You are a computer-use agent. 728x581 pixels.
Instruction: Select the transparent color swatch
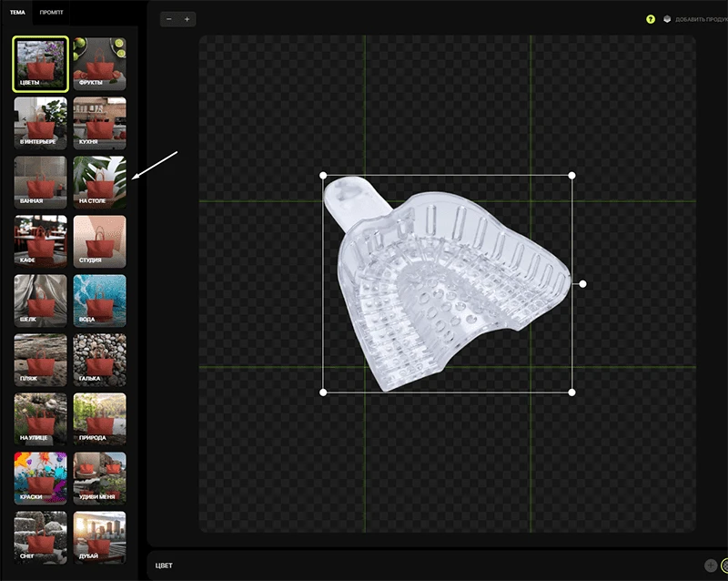pos(724,566)
